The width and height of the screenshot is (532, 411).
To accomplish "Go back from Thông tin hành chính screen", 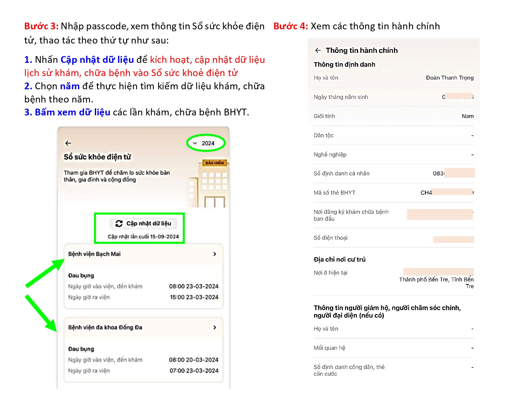I will point(318,50).
